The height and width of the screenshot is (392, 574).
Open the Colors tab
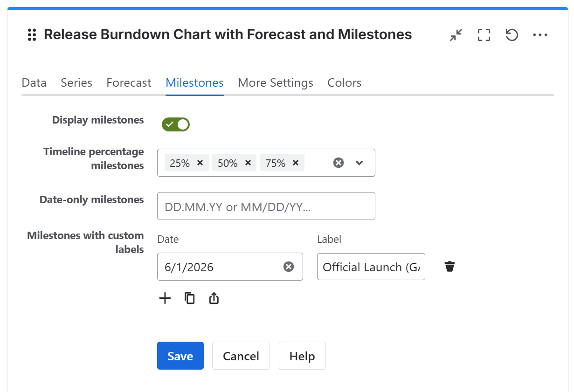click(344, 83)
